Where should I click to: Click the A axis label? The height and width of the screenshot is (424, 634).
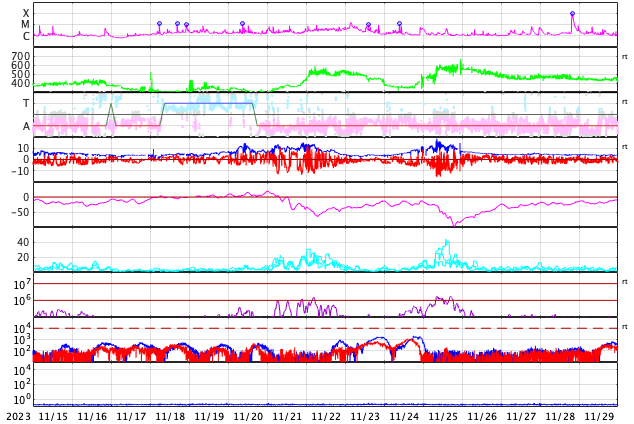[x=26, y=127]
